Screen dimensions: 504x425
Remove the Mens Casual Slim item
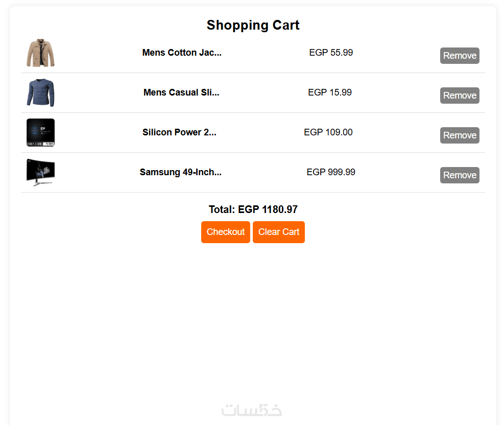460,96
